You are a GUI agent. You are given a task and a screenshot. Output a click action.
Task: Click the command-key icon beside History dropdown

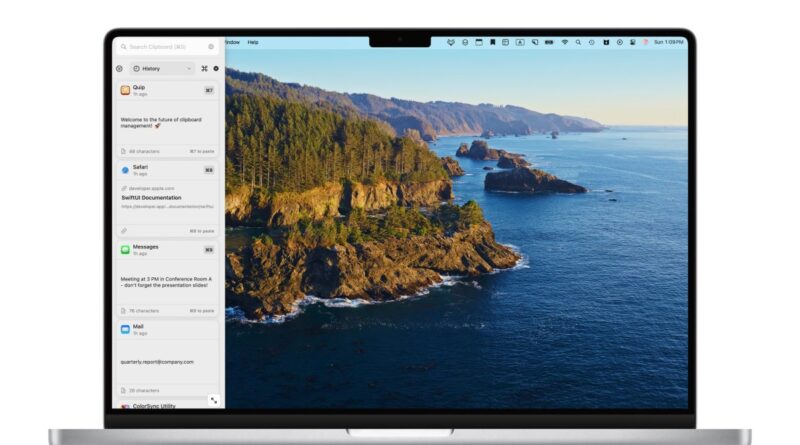tap(205, 68)
